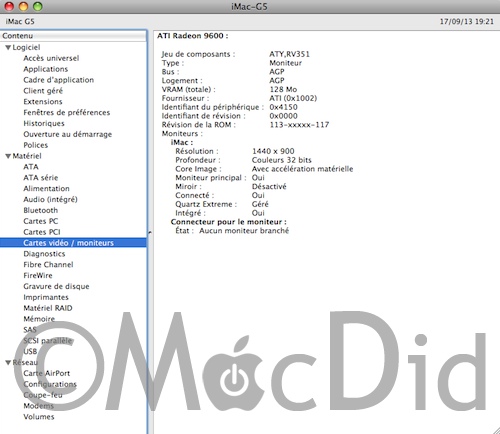Image resolution: width=500 pixels, height=434 pixels.
Task: Select Cartes vidéo / moniteurs row
Action: click(x=73, y=243)
